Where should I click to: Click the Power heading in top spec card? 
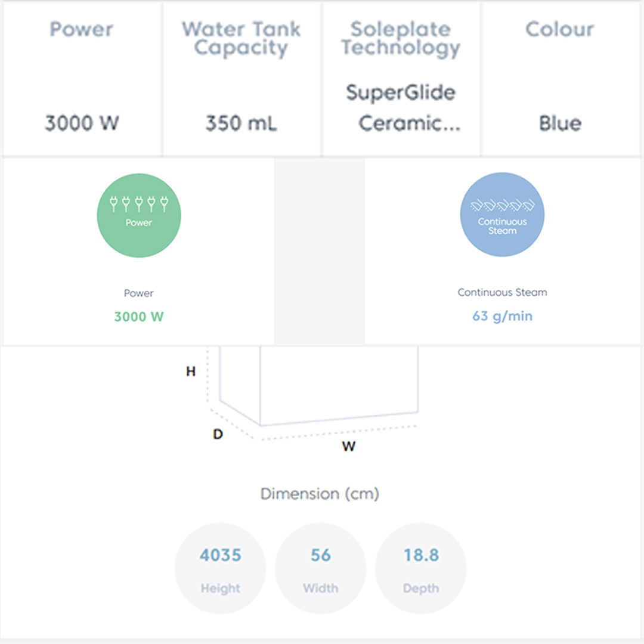[x=82, y=29]
